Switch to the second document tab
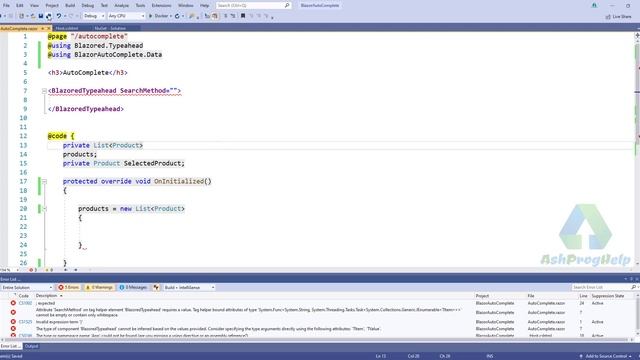This screenshot has width=640, height=360. (x=67, y=29)
